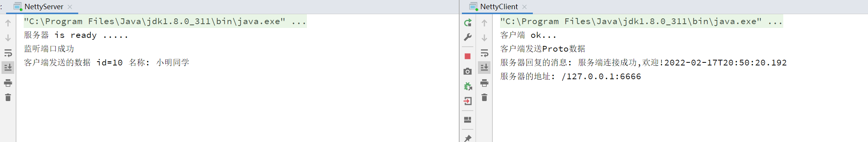Open run configuration wrench icon for NettyClient
Viewport: 868px width, 142px height.
(x=468, y=37)
